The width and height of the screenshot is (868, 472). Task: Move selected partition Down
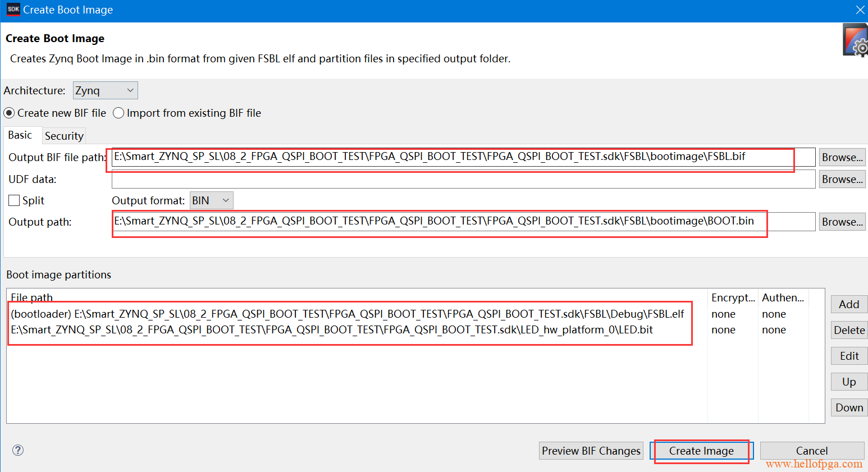pos(848,407)
